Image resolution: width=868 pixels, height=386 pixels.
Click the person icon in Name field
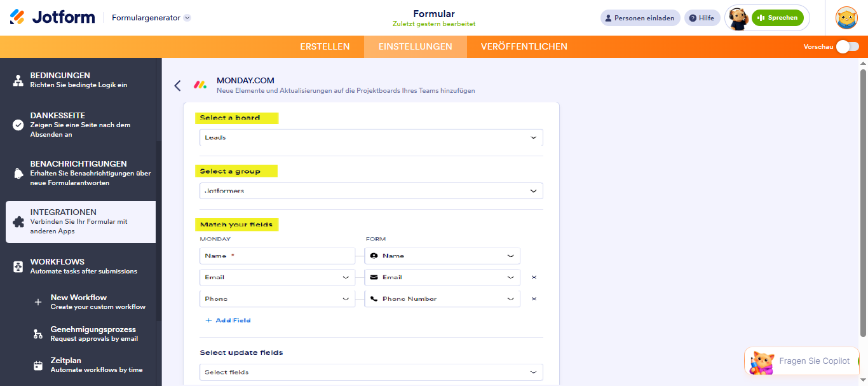coord(374,256)
